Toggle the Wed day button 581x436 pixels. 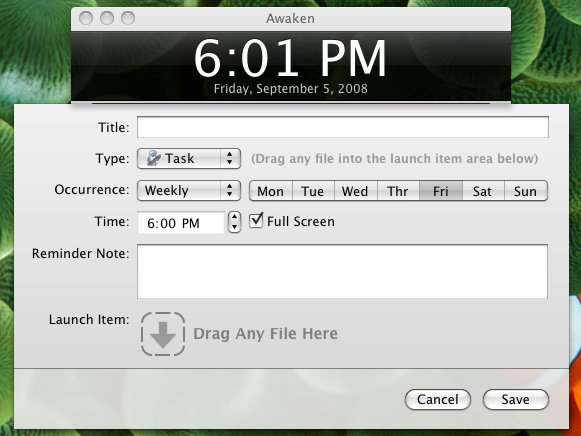(x=356, y=191)
